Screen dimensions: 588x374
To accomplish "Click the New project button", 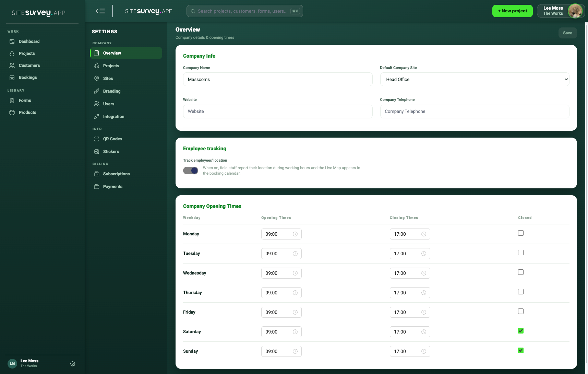I will click(x=513, y=11).
